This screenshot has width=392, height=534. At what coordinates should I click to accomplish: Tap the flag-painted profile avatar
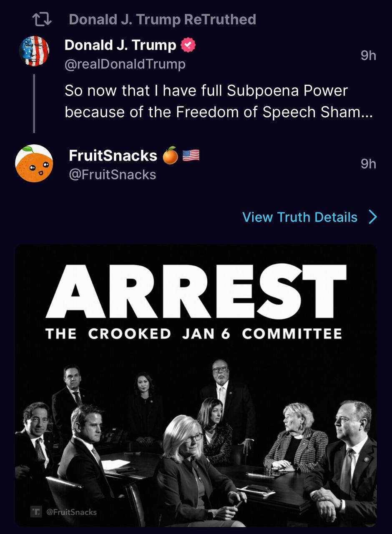[34, 51]
